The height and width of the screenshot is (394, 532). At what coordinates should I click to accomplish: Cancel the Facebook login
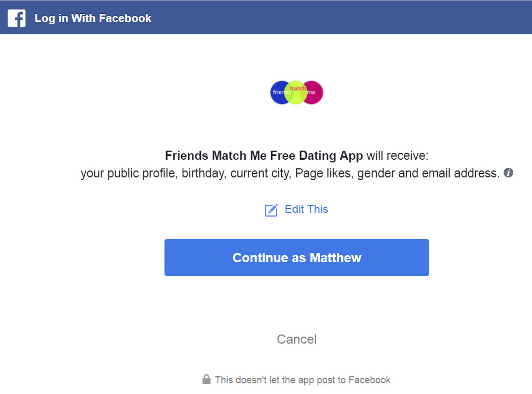tap(296, 339)
